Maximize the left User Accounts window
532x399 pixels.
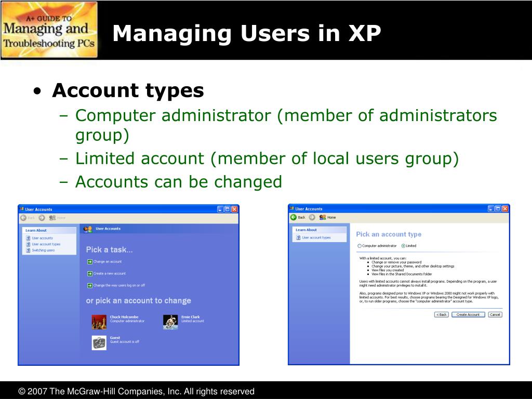click(228, 209)
